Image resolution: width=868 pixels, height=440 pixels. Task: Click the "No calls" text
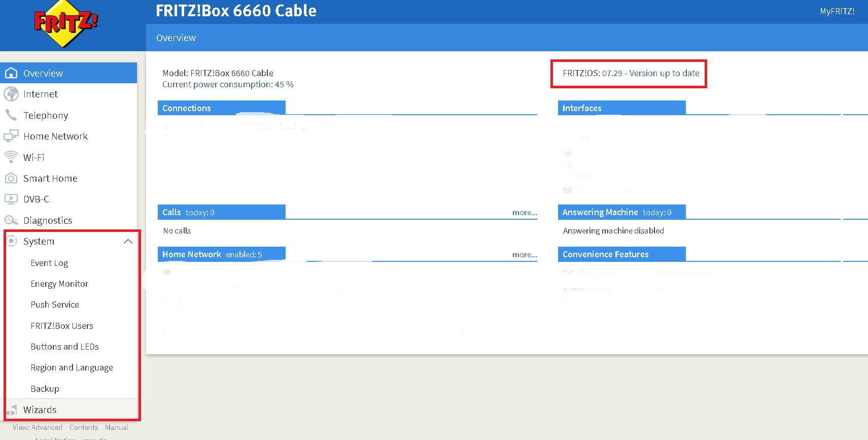coord(177,231)
